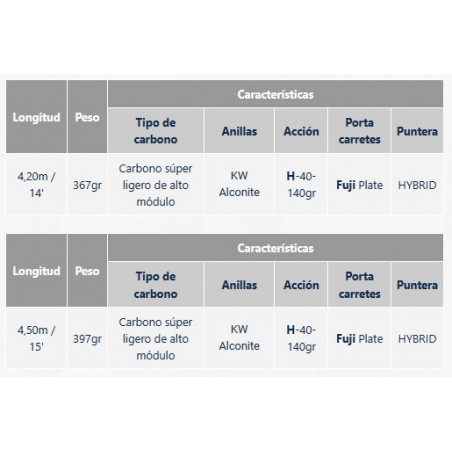
Task: Select the bottom Características header
Action: 275,248
